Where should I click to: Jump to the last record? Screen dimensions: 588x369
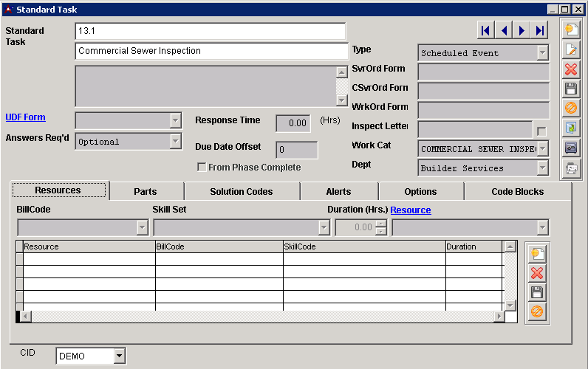coord(540,30)
